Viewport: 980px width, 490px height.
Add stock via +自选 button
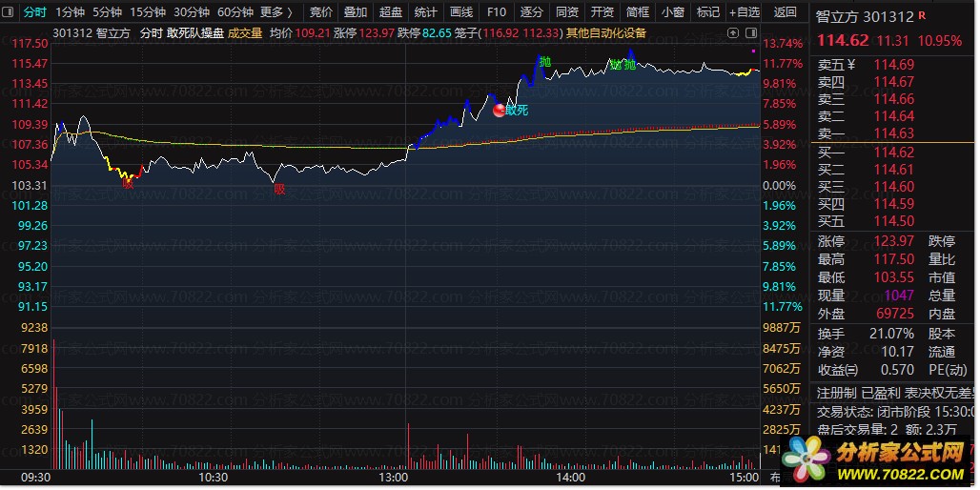(744, 11)
